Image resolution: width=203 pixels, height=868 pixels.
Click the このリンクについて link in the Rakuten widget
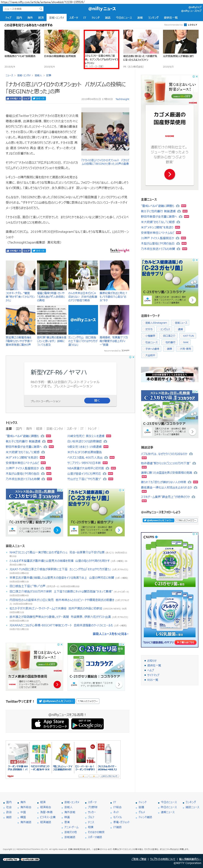[x=109, y=776]
